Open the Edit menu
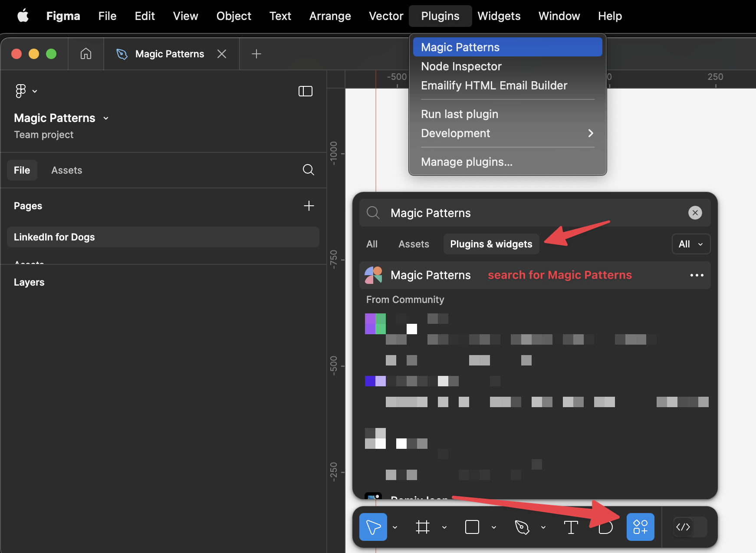756x553 pixels. click(x=145, y=16)
